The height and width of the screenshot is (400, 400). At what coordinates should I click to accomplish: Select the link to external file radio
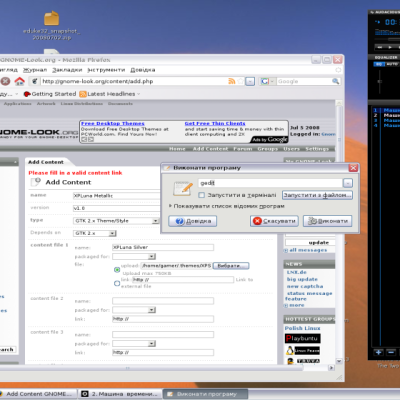pyautogui.click(x=117, y=283)
